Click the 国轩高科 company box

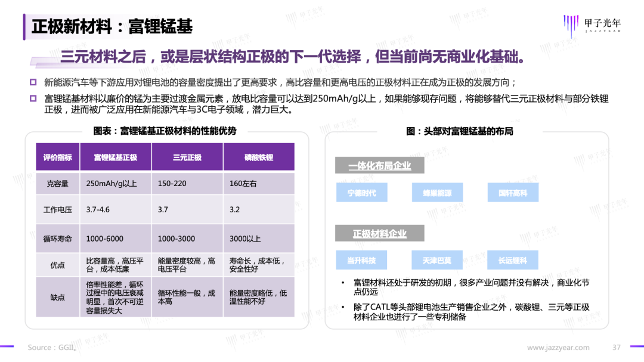tap(512, 193)
